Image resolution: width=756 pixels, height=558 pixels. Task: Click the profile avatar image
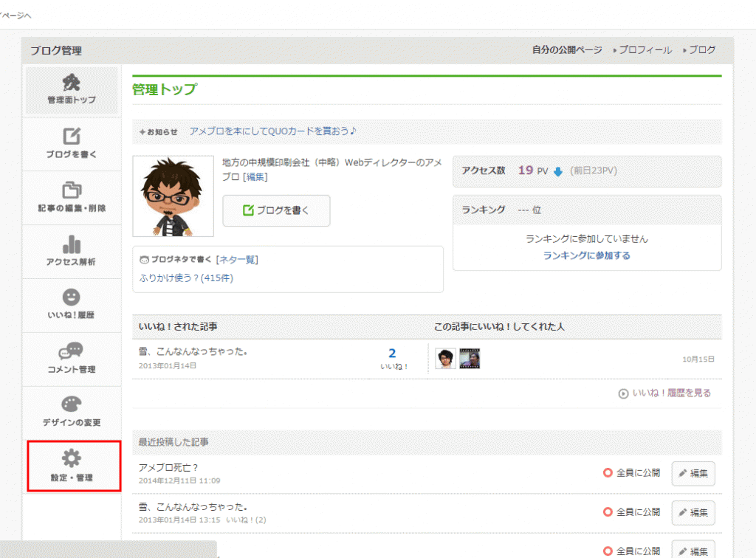coord(172,196)
